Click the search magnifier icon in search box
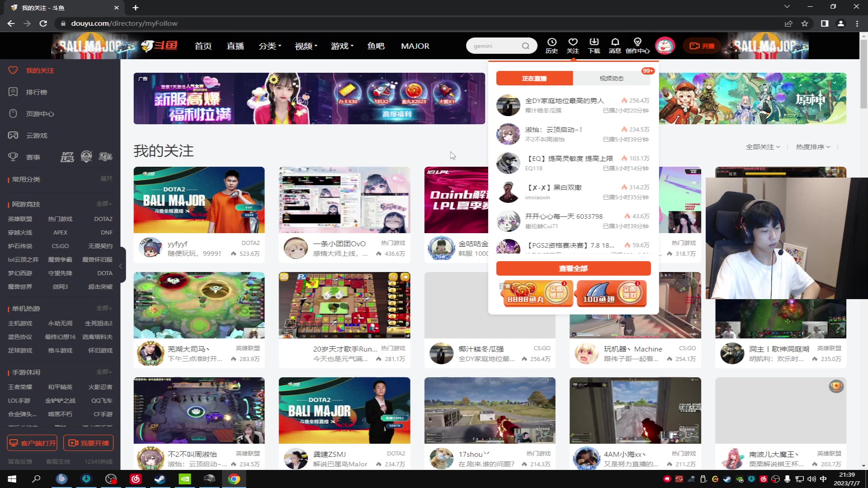Image resolution: width=868 pixels, height=488 pixels. [525, 46]
